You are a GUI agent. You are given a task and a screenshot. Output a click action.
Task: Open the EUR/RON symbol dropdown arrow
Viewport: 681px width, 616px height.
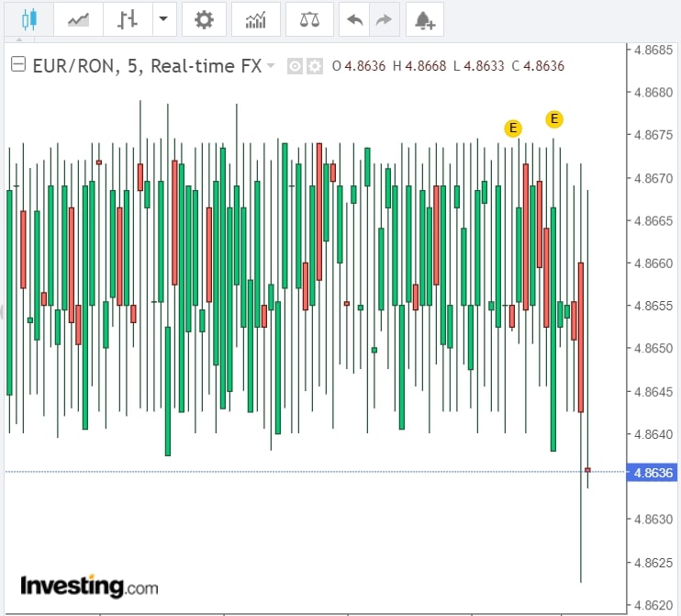(x=271, y=66)
